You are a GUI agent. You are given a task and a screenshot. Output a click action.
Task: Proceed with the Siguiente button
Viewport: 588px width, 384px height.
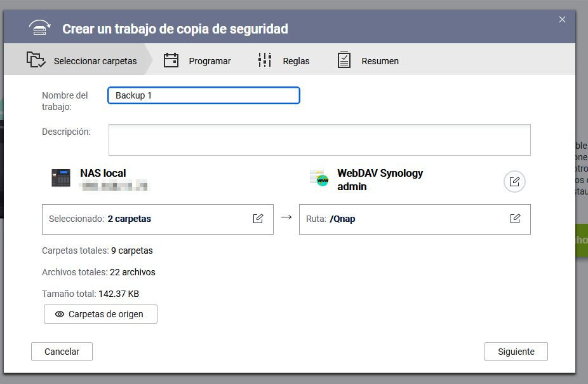click(x=516, y=352)
